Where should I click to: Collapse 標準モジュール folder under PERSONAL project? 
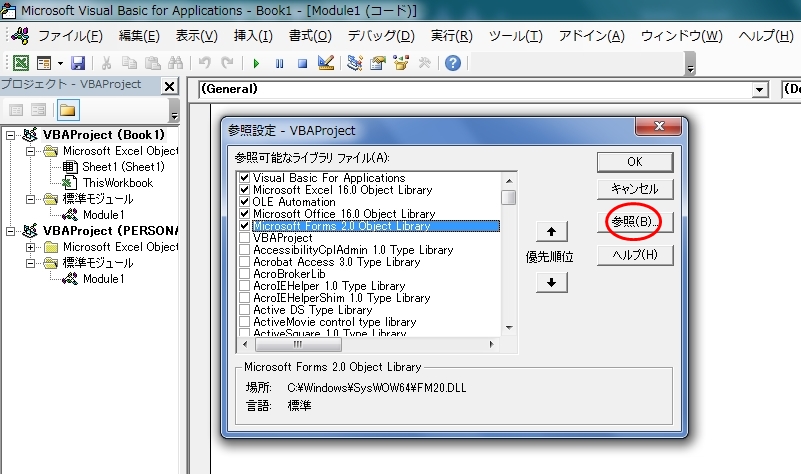(x=31, y=263)
